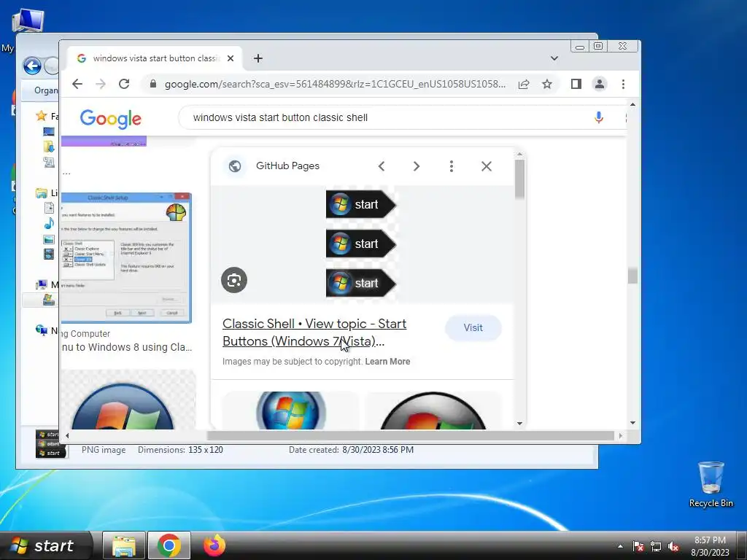Select the Videos library icon in Explorer
This screenshot has height=560, width=747.
tap(49, 254)
